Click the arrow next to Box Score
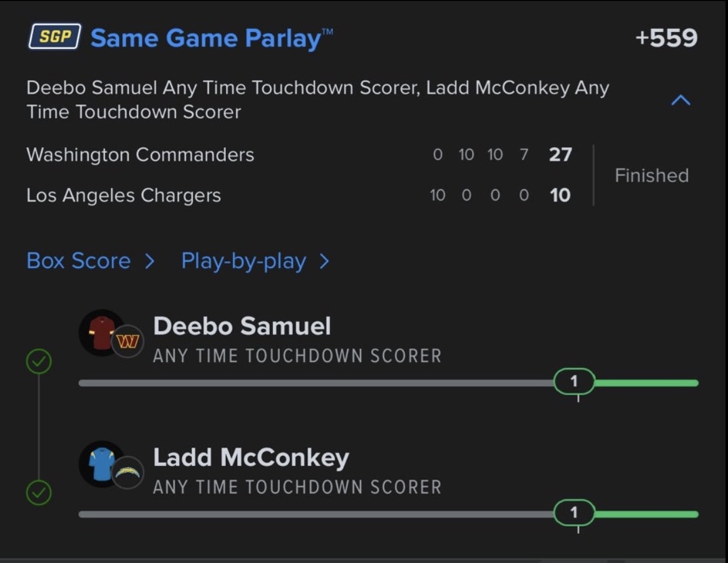This screenshot has width=728, height=563. 150,261
